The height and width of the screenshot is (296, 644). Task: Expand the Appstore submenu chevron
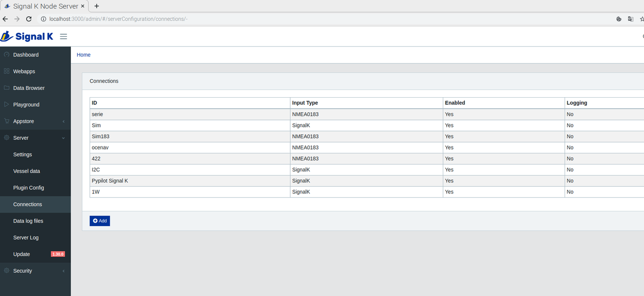[63, 121]
